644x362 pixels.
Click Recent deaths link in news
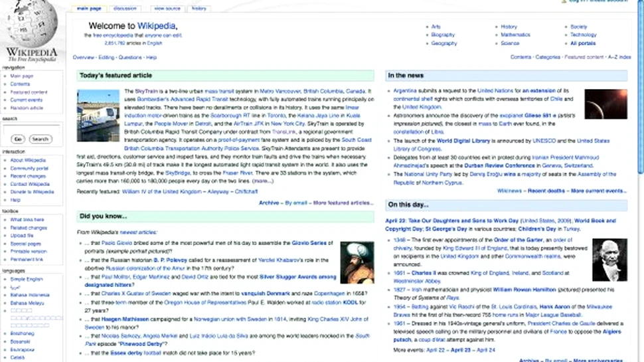click(546, 191)
